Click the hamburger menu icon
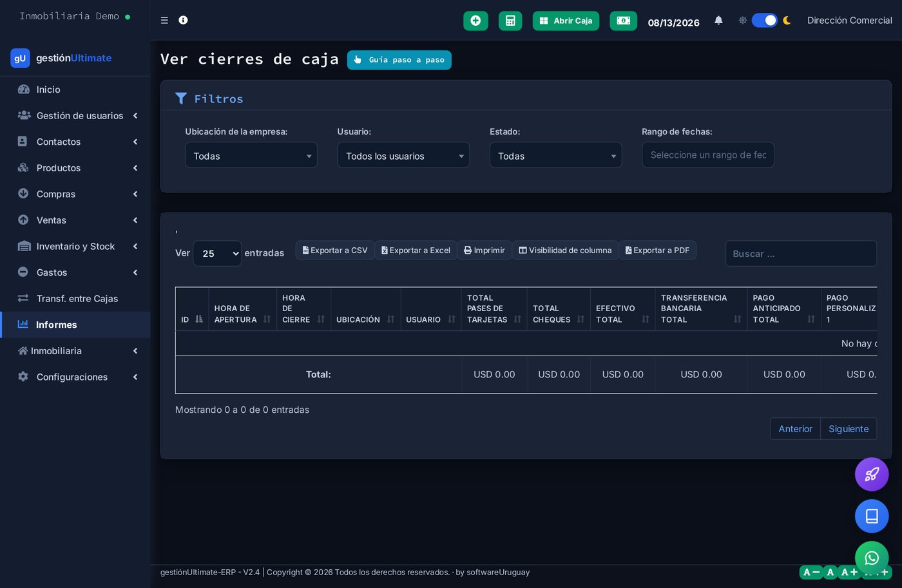This screenshot has width=902, height=588. pos(164,21)
